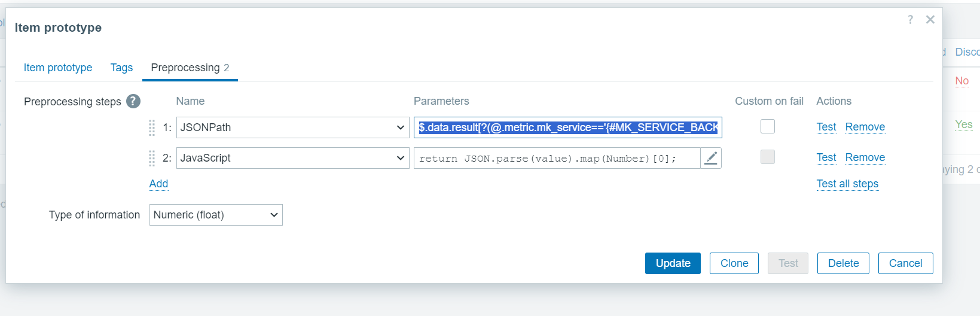
Task: Remove the JSONPath preprocessing step
Action: point(865,127)
